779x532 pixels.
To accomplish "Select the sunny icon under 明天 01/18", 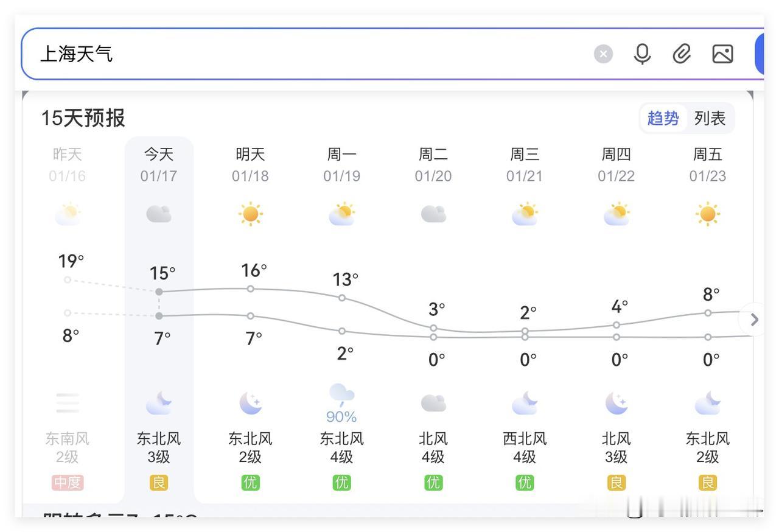I will 250,213.
